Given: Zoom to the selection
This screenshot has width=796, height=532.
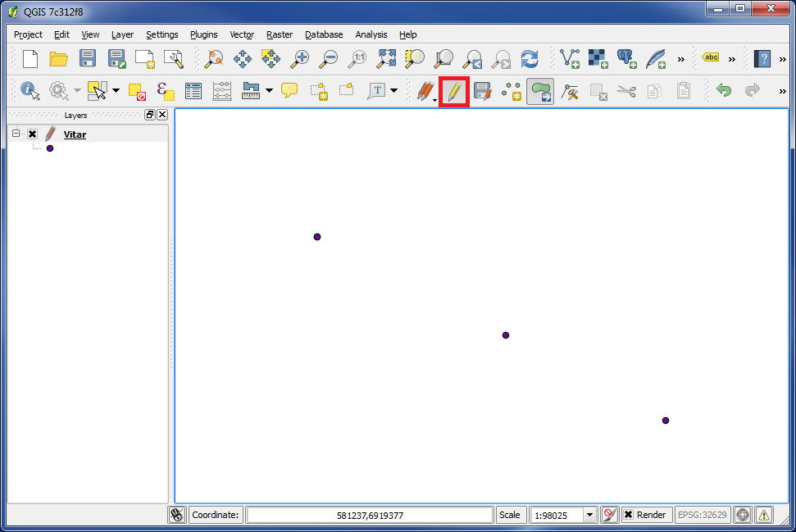Looking at the screenshot, I should (415, 59).
